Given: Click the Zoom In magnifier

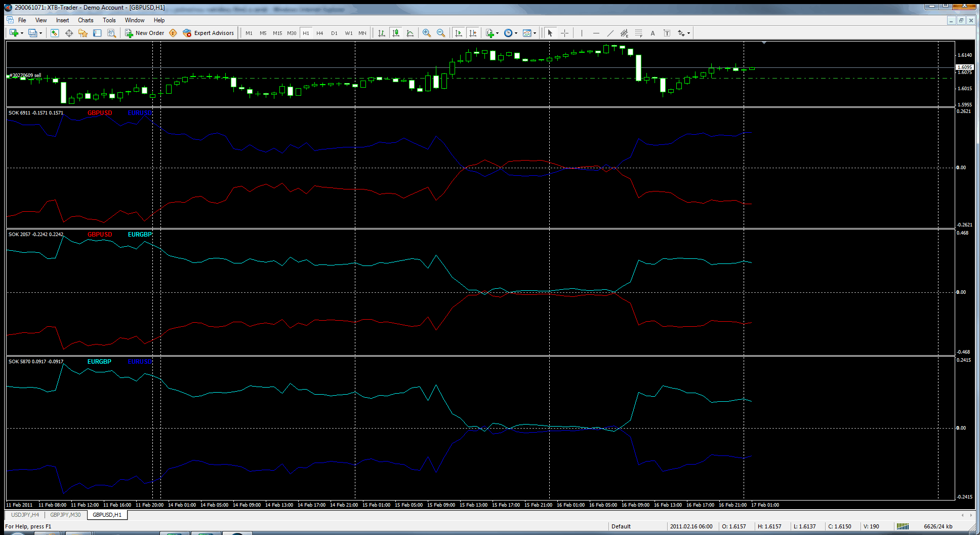Looking at the screenshot, I should pyautogui.click(x=427, y=33).
